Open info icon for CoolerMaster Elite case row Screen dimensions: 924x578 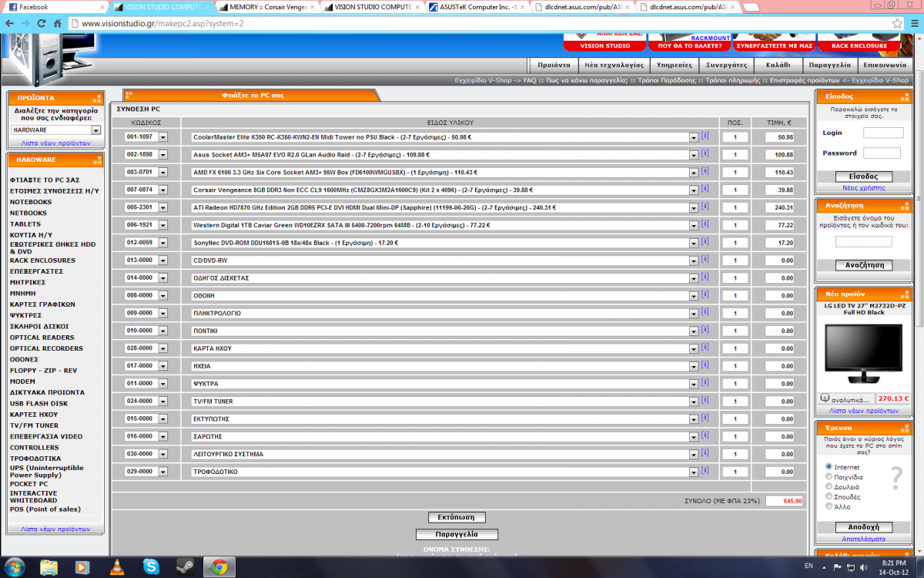[705, 136]
